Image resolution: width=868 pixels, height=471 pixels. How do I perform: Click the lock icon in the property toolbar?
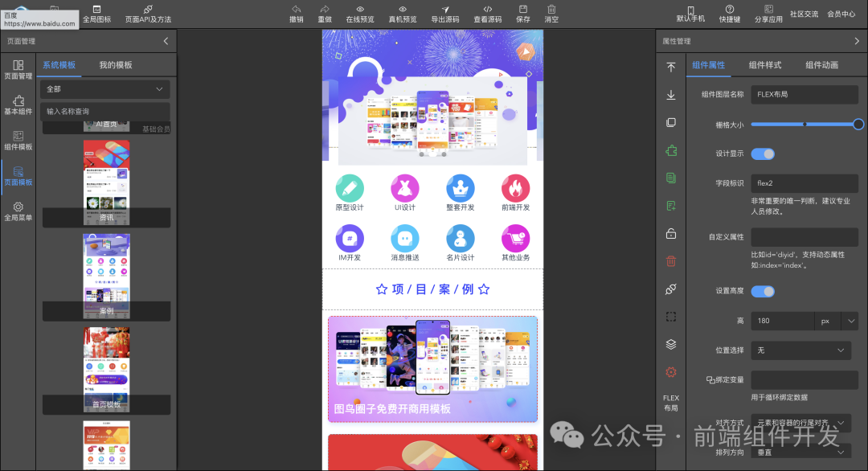coord(671,234)
